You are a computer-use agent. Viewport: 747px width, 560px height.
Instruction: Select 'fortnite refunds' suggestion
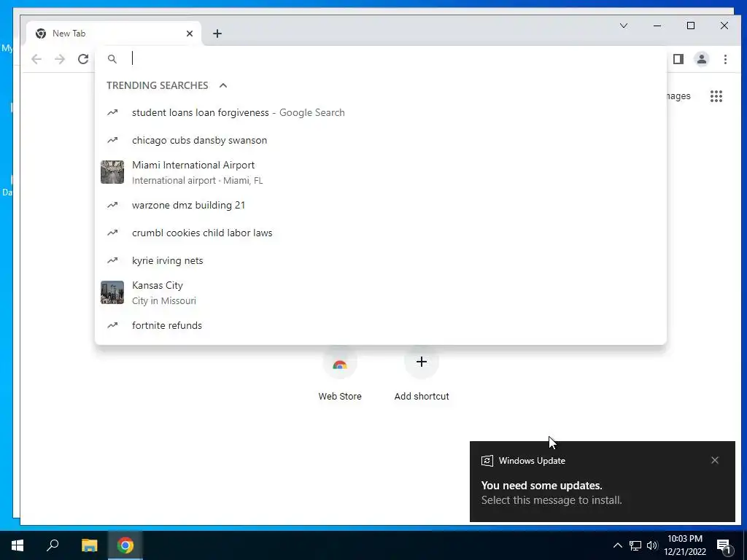381,326
